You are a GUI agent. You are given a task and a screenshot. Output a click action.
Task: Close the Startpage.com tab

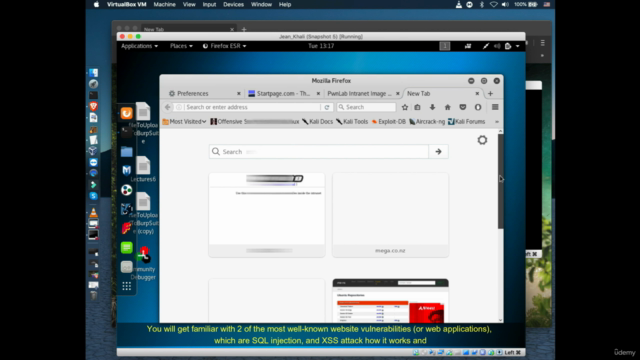point(318,93)
